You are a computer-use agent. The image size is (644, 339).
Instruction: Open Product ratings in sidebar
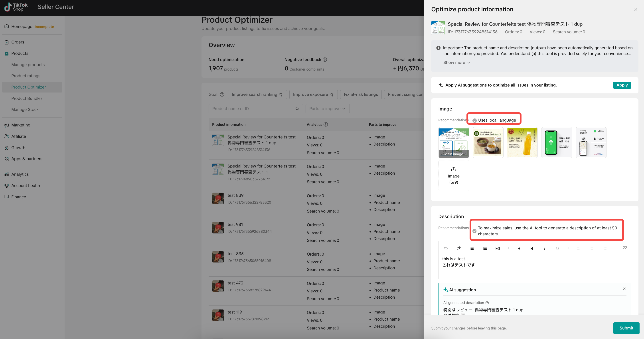26,76
